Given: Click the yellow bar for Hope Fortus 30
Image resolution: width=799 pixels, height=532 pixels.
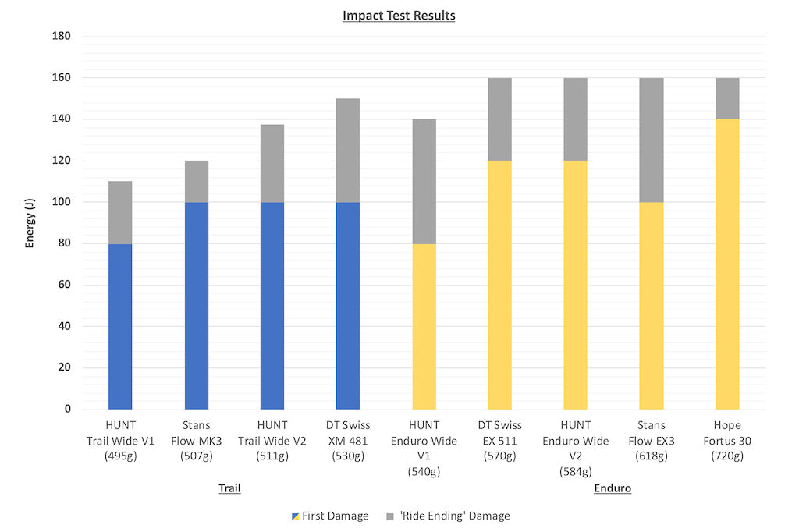Looking at the screenshot, I should tap(727, 264).
